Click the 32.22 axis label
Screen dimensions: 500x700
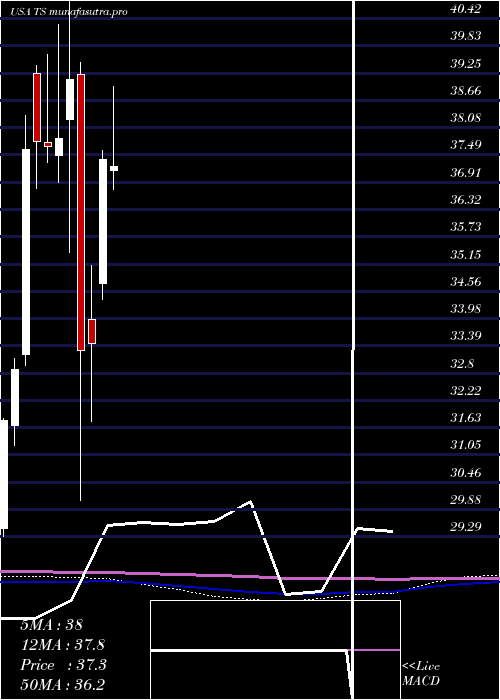coord(466,391)
